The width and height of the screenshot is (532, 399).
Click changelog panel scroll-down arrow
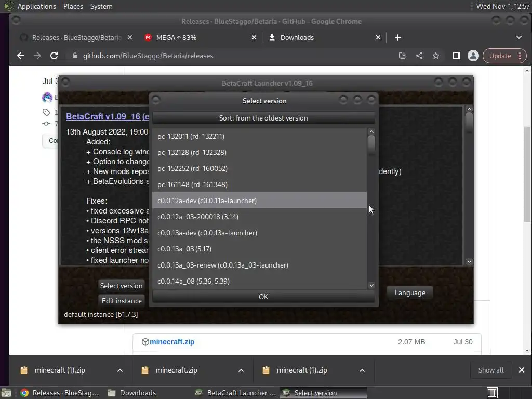click(x=469, y=261)
